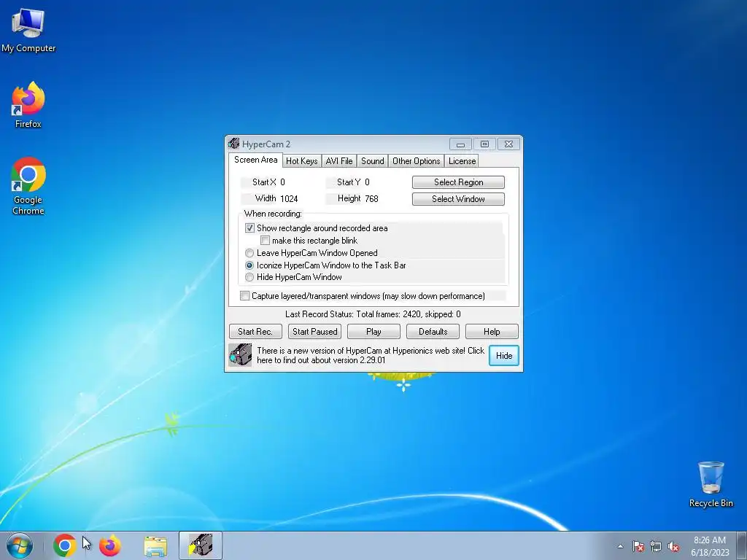
Task: Open HyperCam Help
Action: point(492,332)
